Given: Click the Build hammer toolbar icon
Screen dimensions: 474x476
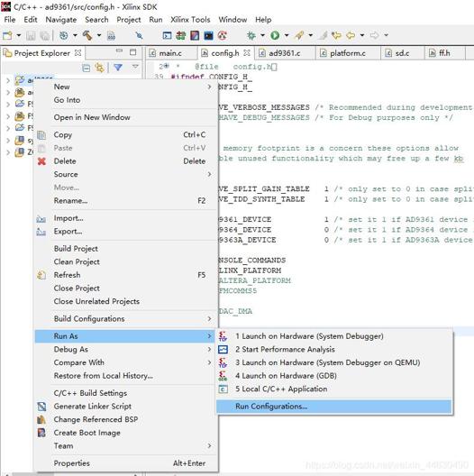Looking at the screenshot, I should (x=87, y=35).
